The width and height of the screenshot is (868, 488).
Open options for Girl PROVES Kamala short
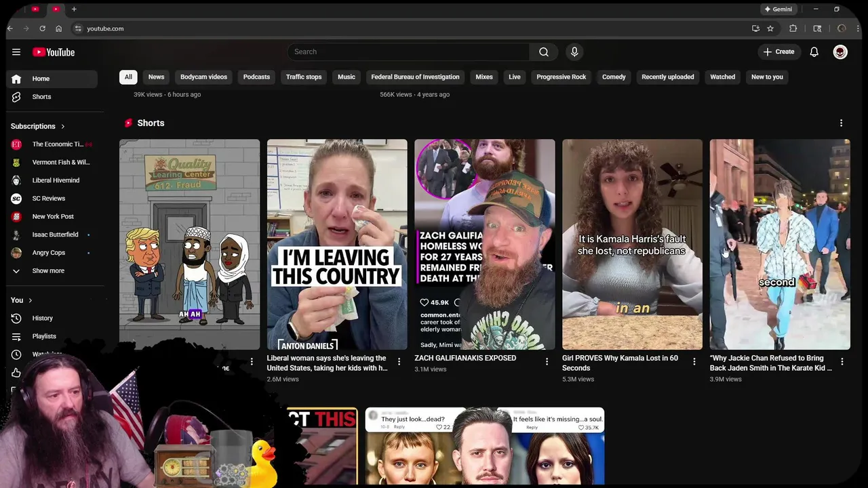point(694,362)
